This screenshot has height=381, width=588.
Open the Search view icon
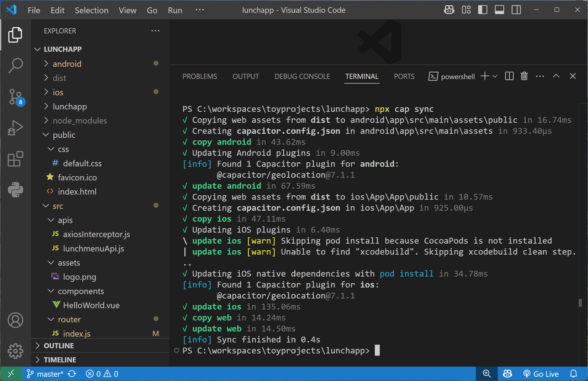15,66
